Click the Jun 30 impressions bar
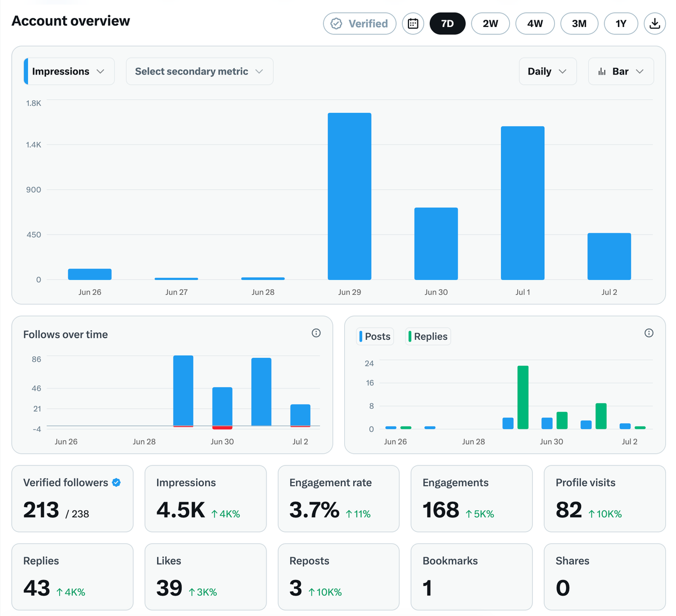The image size is (676, 616). [436, 243]
